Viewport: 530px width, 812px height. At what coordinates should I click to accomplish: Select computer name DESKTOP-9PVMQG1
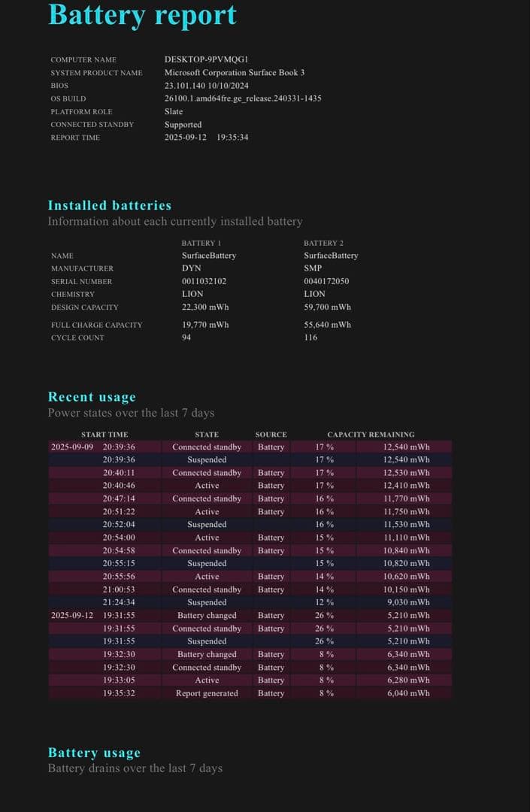(206, 59)
